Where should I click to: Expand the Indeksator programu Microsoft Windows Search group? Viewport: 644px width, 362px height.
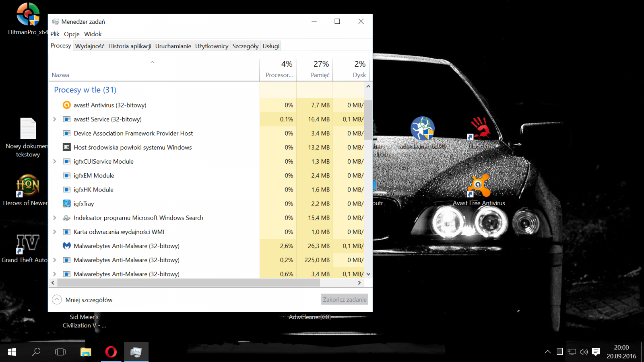tap(55, 218)
